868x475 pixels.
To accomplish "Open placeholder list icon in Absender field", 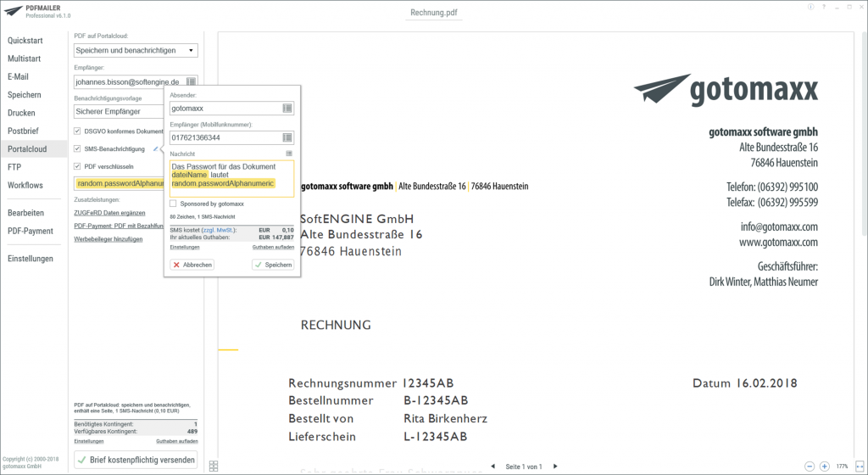I will pyautogui.click(x=287, y=109).
